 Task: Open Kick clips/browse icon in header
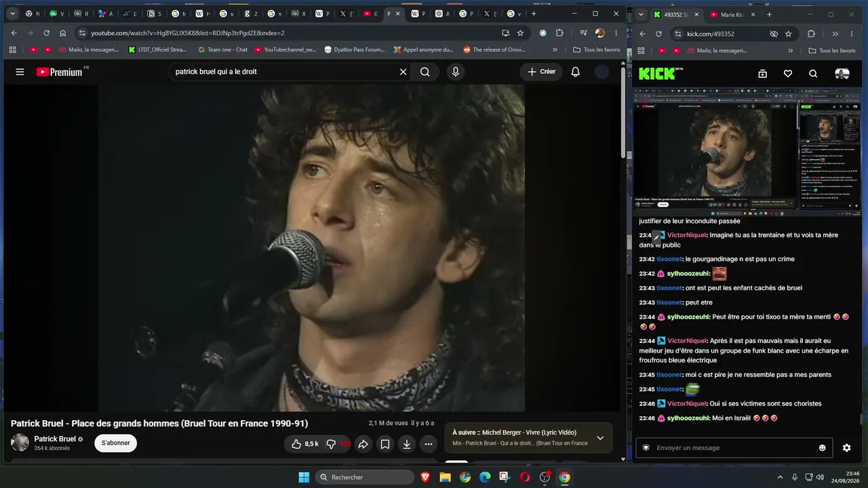click(x=762, y=74)
